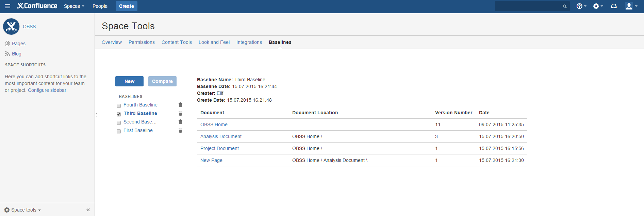Delete the Fourth Baseline via trash icon
The width and height of the screenshot is (644, 216).
point(180,105)
